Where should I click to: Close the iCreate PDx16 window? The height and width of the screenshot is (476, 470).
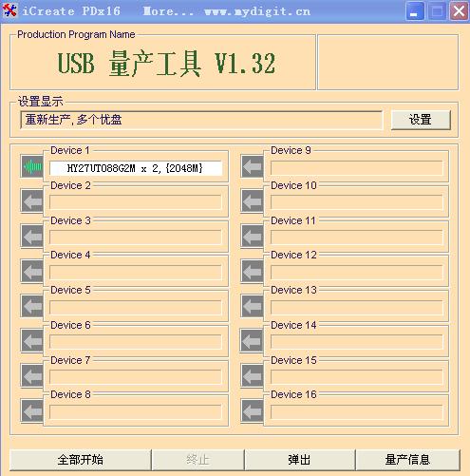[x=459, y=11]
